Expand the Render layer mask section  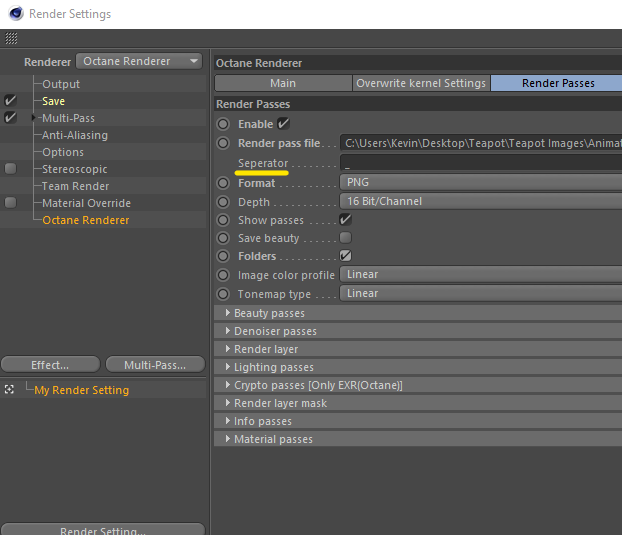(228, 403)
